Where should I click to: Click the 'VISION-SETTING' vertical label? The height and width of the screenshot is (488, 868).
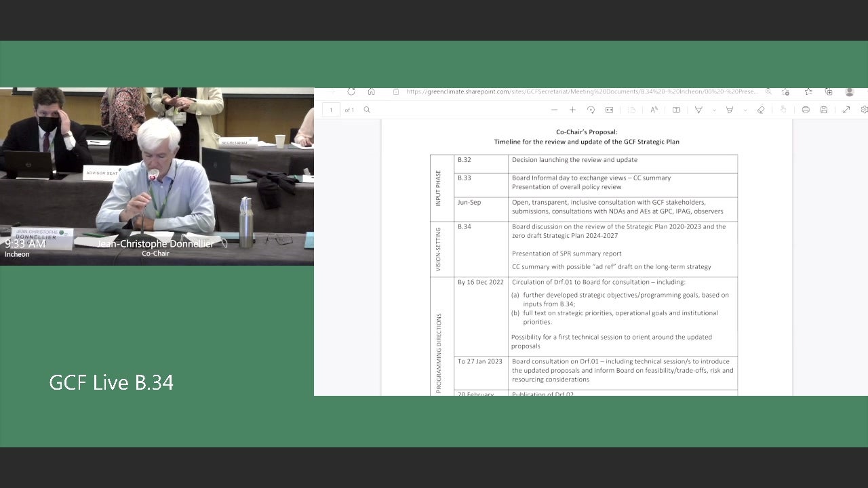(438, 249)
